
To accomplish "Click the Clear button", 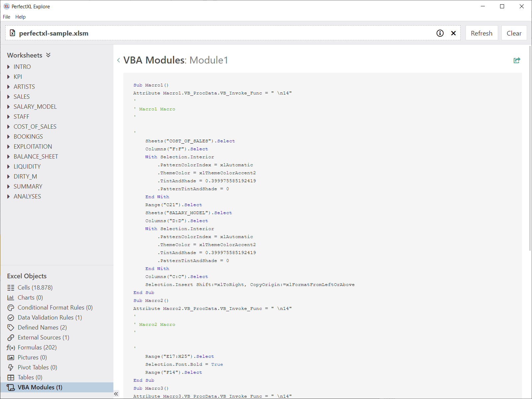I will point(514,33).
